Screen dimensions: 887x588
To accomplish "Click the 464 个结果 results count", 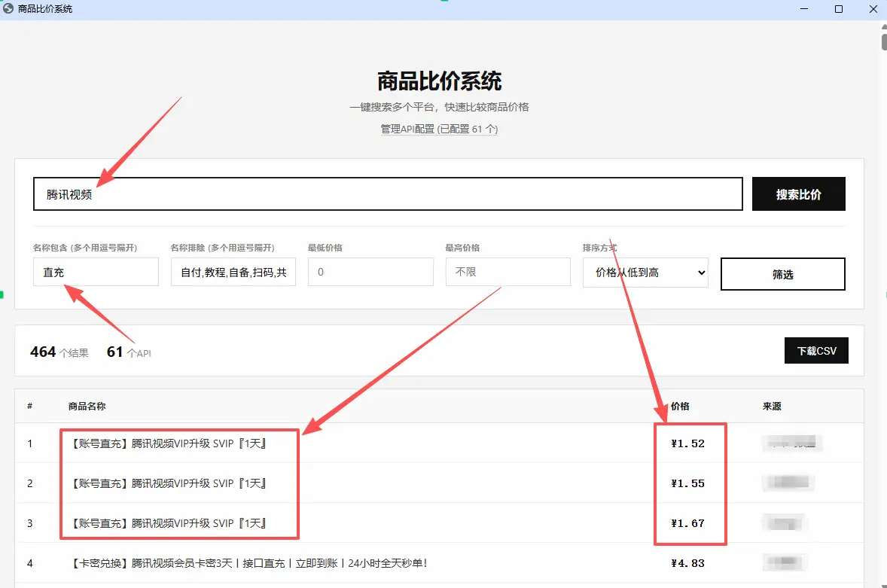I will point(59,352).
